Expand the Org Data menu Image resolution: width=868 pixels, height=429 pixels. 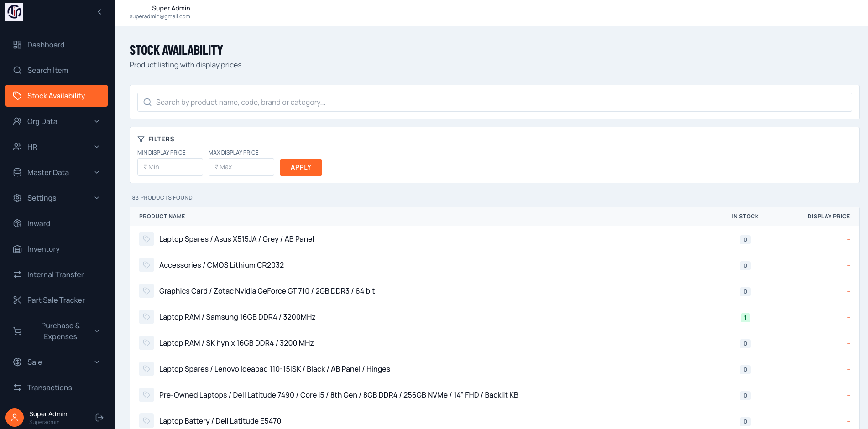pos(57,121)
